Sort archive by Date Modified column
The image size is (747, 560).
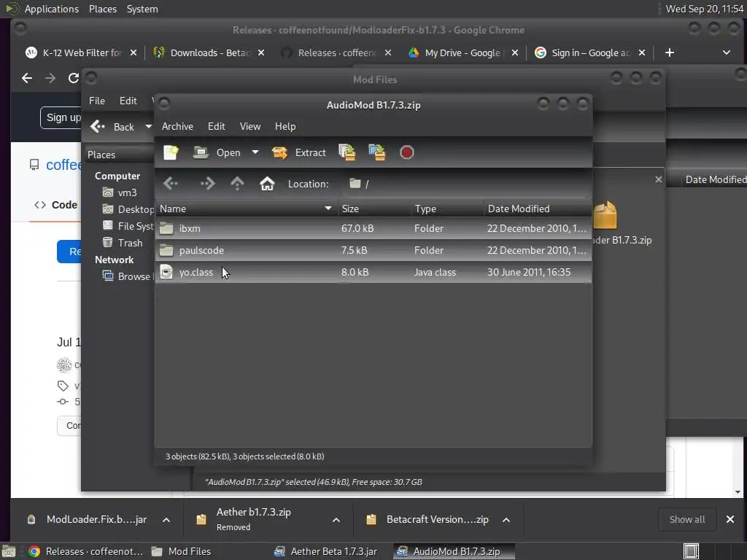(x=538, y=209)
